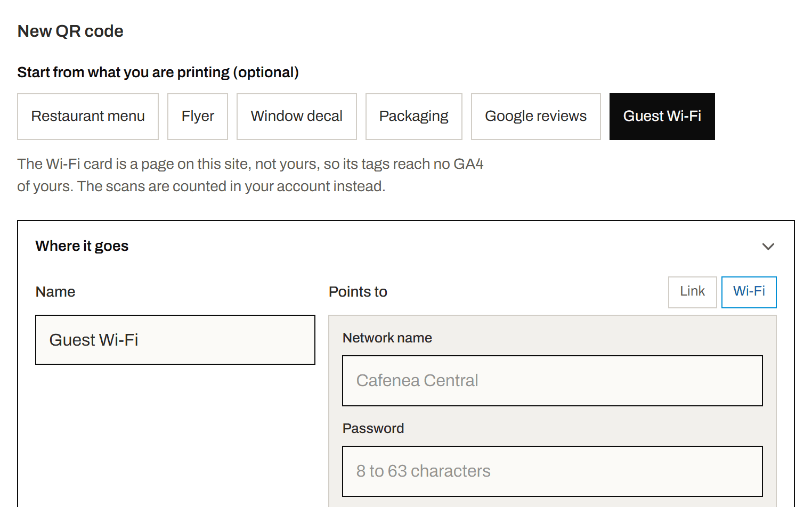Click the 'Points to' label

358,292
